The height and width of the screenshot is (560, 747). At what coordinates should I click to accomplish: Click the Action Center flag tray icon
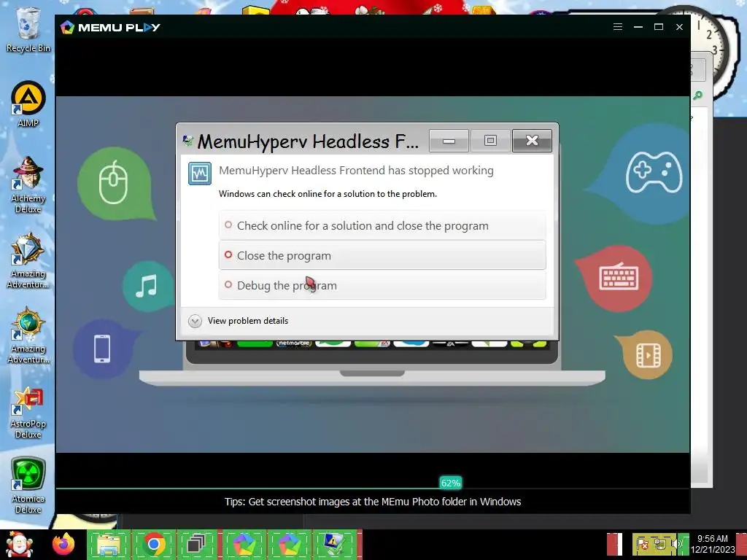[642, 544]
